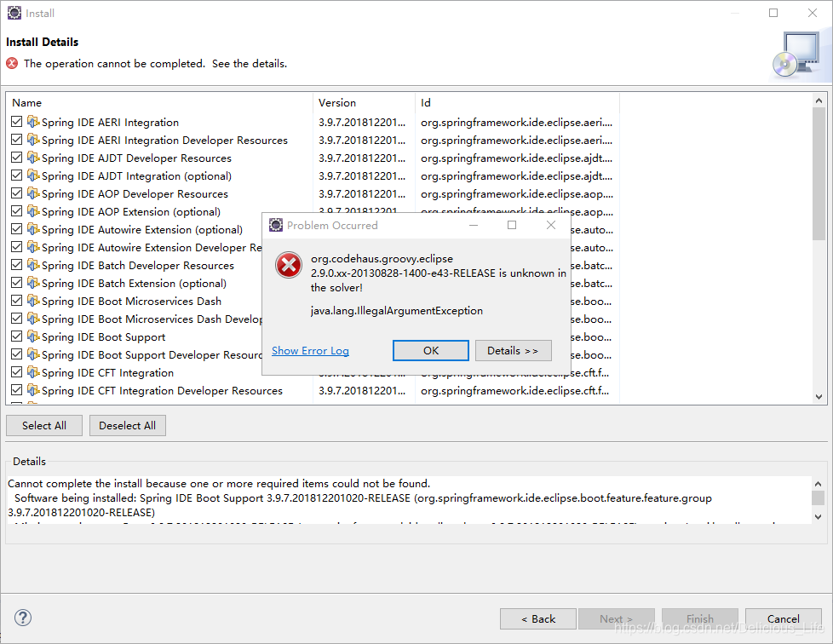Image resolution: width=833 pixels, height=644 pixels.
Task: Click the icon beside Spring IDE AJDT Developer Resources
Action: 33,158
